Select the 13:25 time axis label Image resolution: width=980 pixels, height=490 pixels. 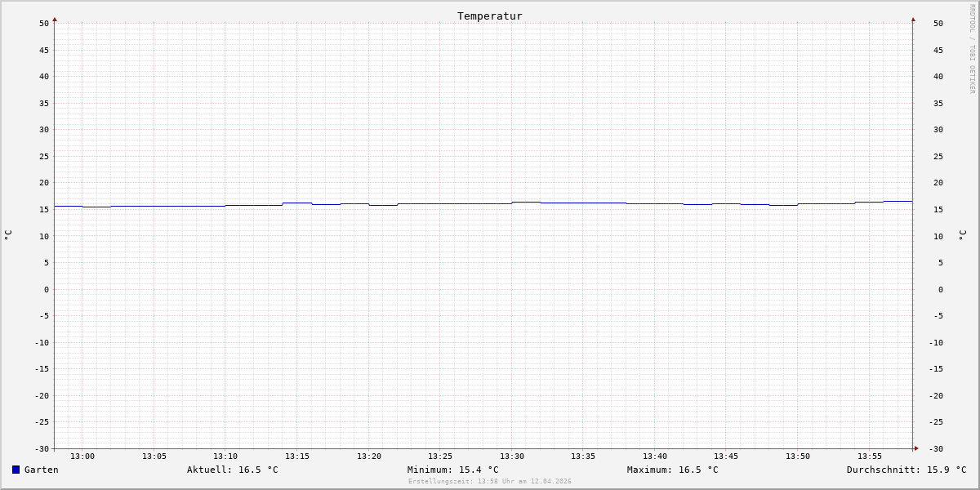click(x=440, y=456)
